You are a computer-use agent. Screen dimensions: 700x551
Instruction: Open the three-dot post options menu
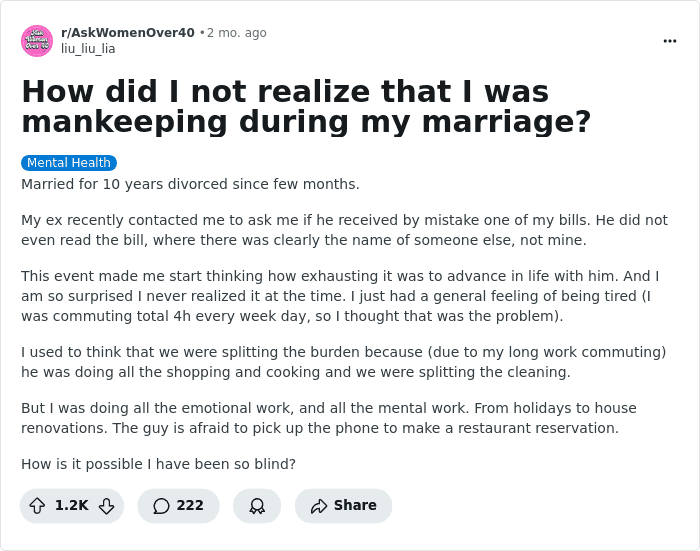pyautogui.click(x=669, y=41)
